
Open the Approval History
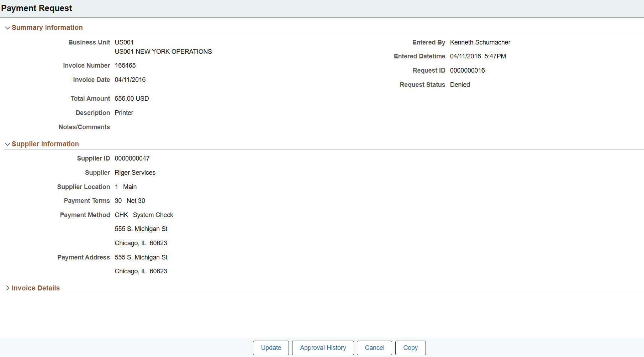coord(323,348)
